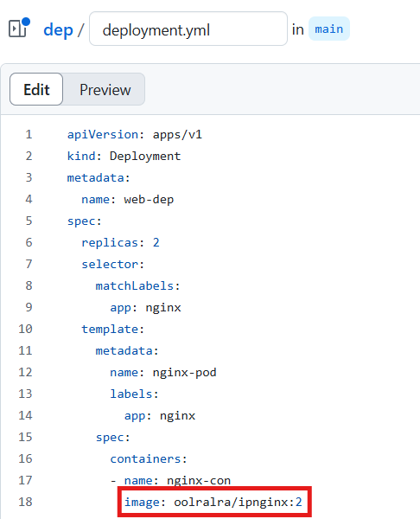Open the dep repository link

click(x=58, y=29)
